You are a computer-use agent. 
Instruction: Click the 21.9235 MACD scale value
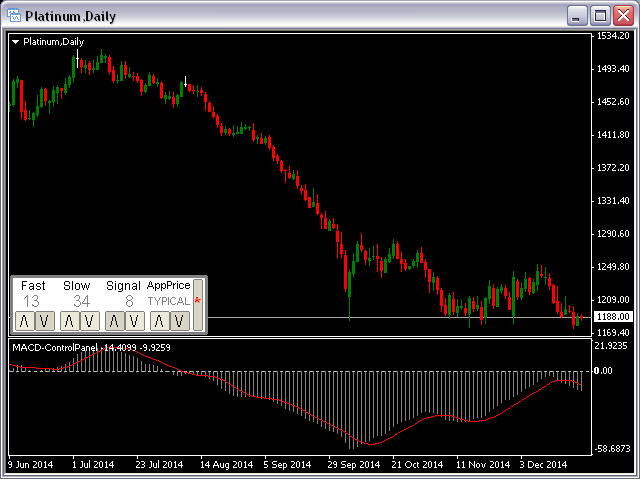(611, 346)
